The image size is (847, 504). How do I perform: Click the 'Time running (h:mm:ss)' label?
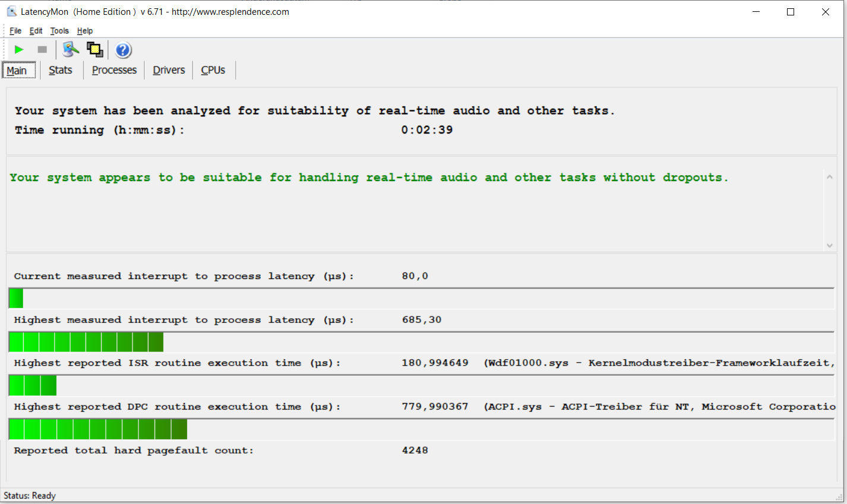pyautogui.click(x=100, y=130)
